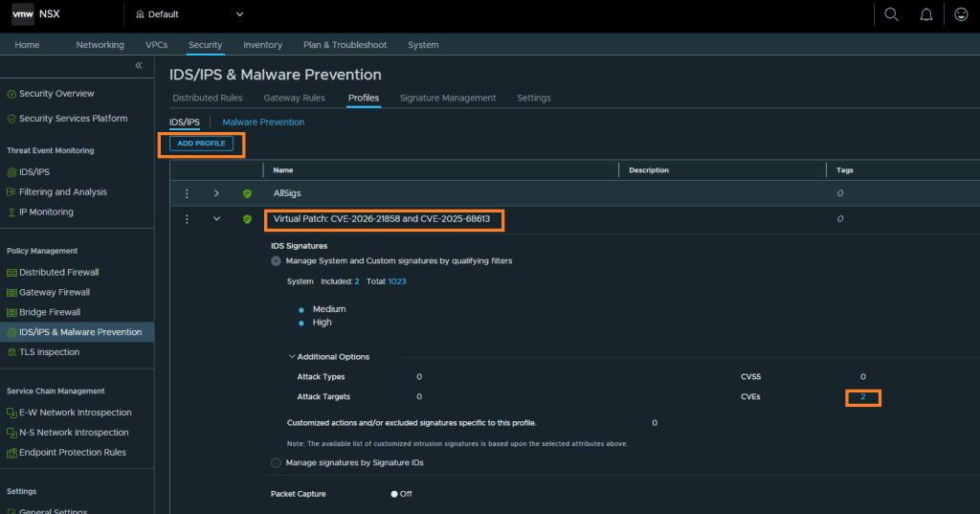Expand the AllSigs profile row
Image resolution: width=980 pixels, height=514 pixels.
(216, 193)
